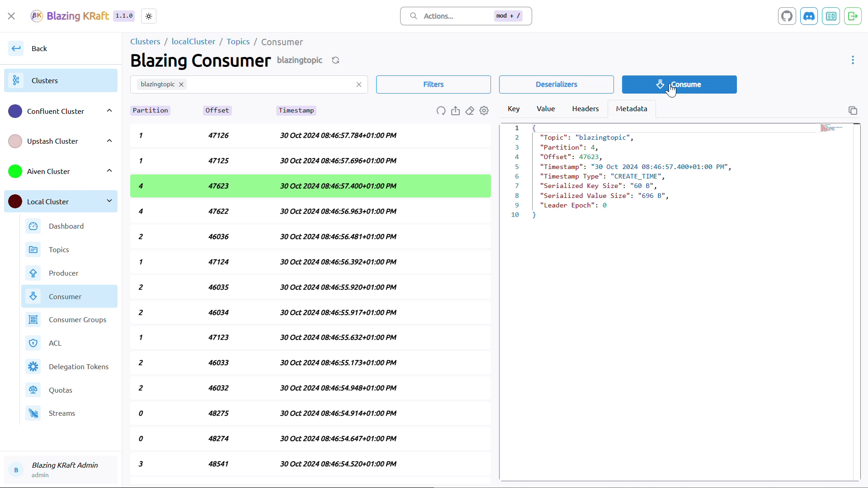The height and width of the screenshot is (488, 868).
Task: Expand the Local Cluster chevron
Action: coord(109,201)
